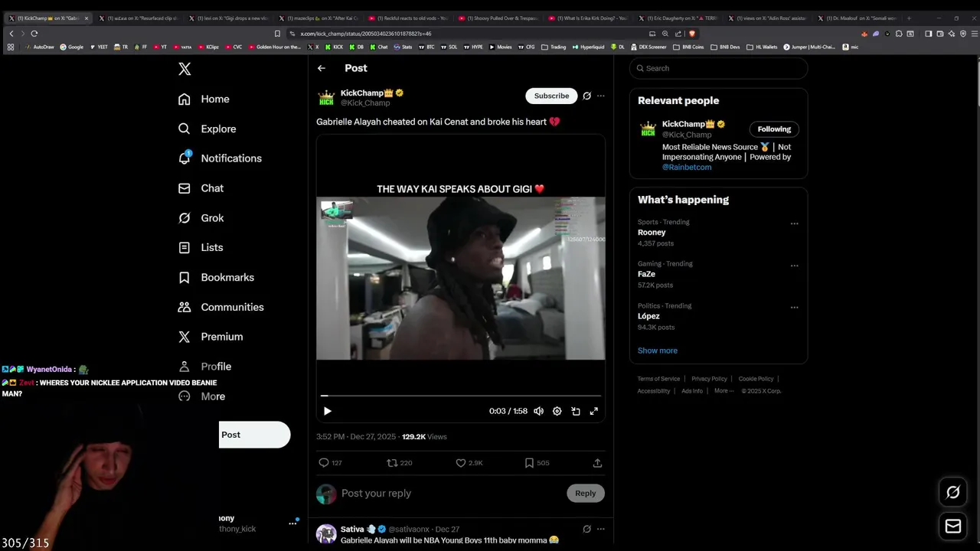This screenshot has width=980, height=551.
Task: Open the floating Grok button
Action: pos(953,492)
